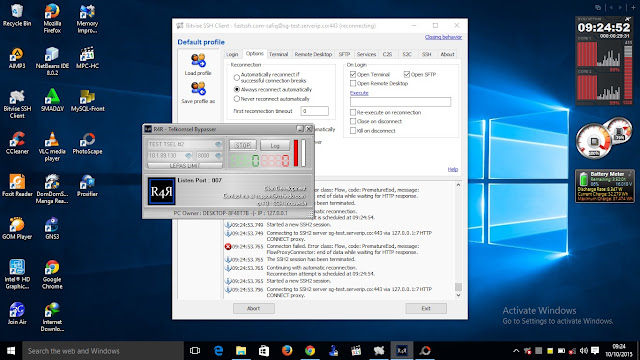Switch to the Services tab
Image resolution: width=640 pixels, height=360 pixels.
tap(366, 54)
